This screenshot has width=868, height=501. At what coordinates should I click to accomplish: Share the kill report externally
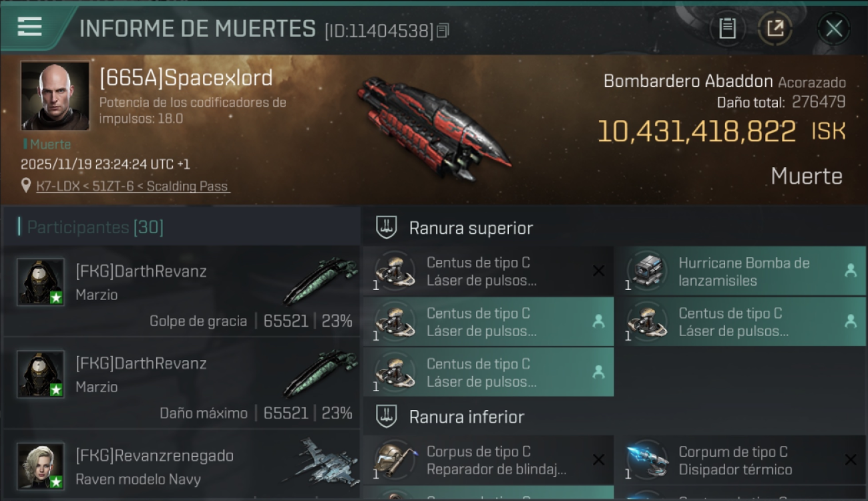point(775,29)
